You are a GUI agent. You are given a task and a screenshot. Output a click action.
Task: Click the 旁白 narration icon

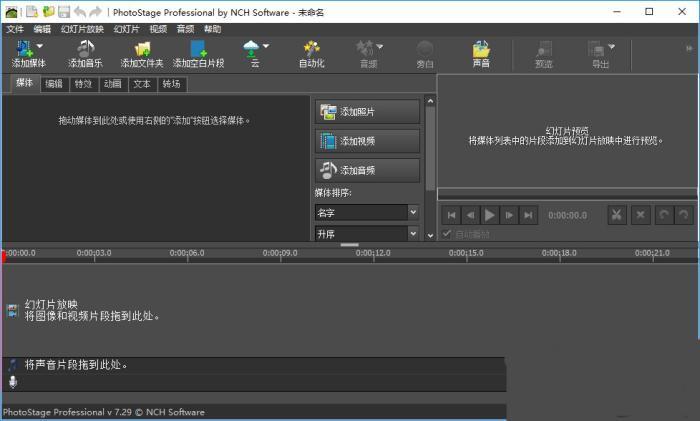click(425, 49)
